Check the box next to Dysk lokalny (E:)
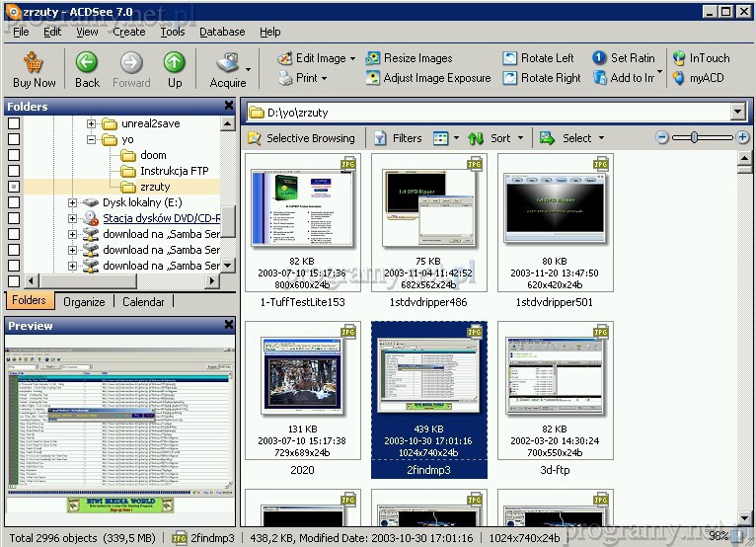Image resolution: width=756 pixels, height=547 pixels. (x=14, y=202)
